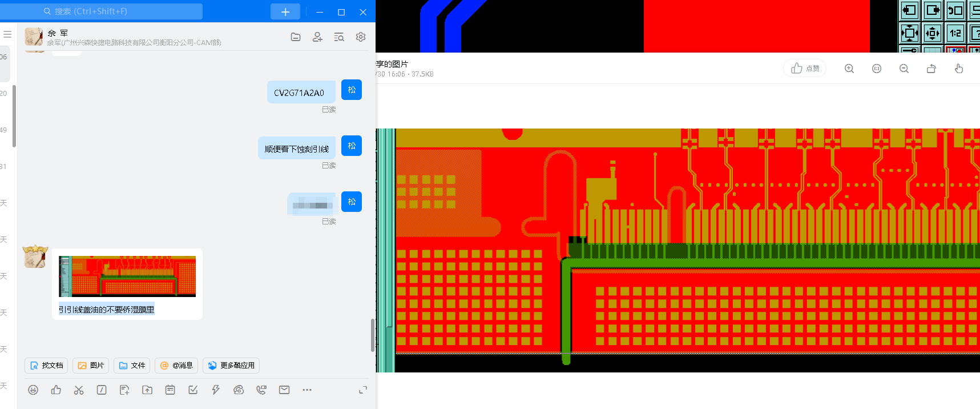Click the 文件 quick button
The height and width of the screenshot is (409, 980).
click(x=132, y=366)
